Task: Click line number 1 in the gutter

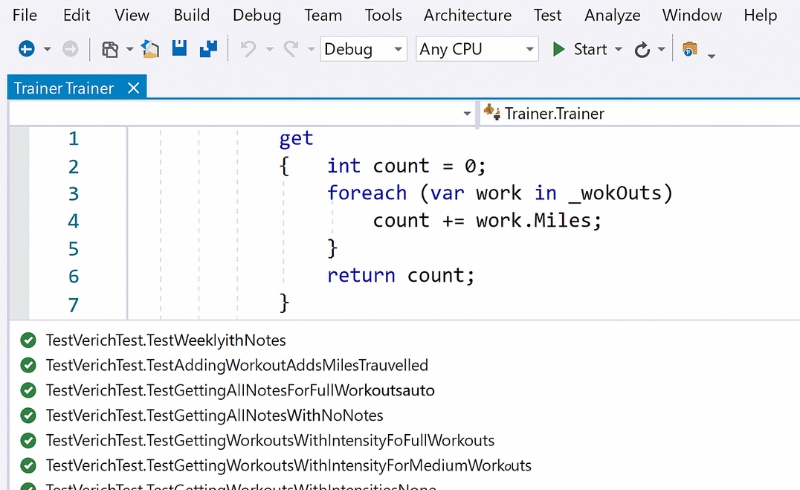Action: click(x=73, y=139)
